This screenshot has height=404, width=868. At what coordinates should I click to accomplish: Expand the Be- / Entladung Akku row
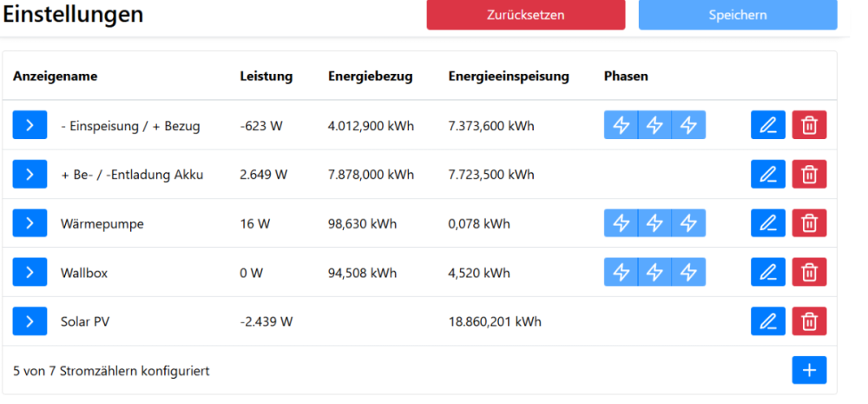[x=30, y=175]
